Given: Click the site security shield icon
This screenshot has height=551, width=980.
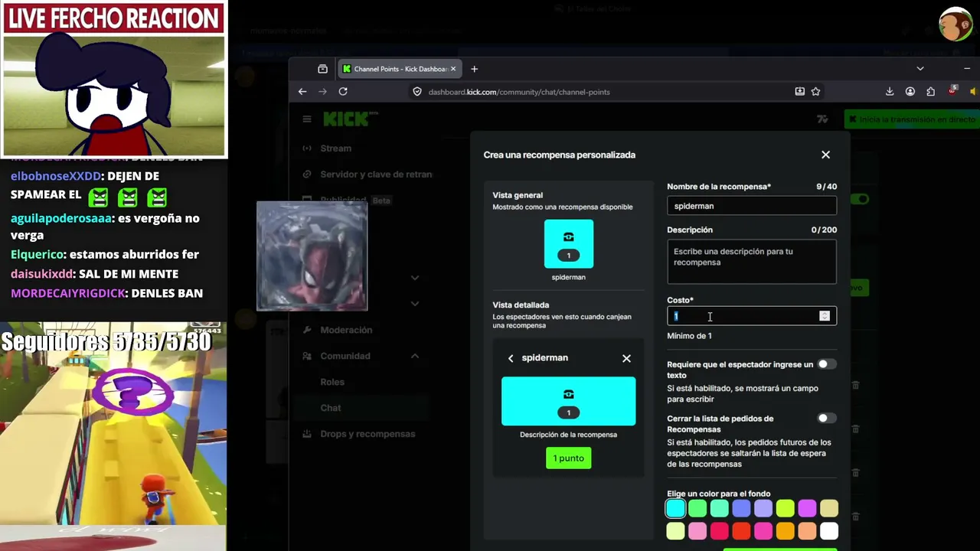Looking at the screenshot, I should pos(417,92).
